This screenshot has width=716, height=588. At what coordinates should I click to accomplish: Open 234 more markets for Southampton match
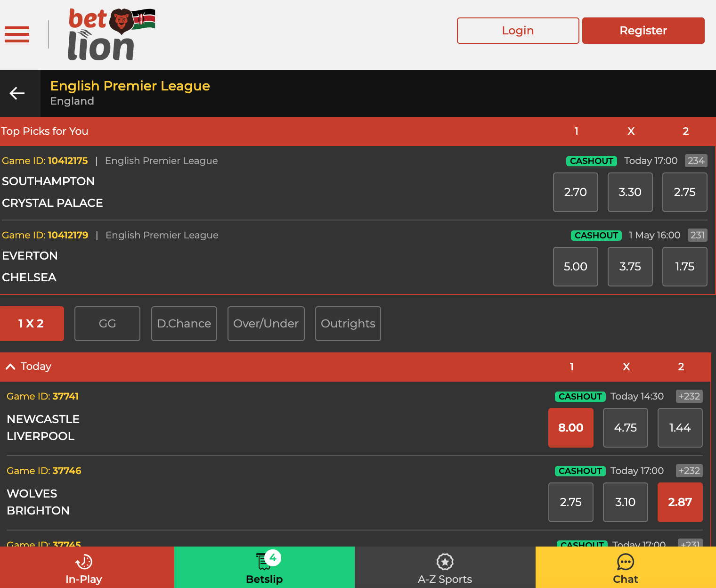point(696,161)
